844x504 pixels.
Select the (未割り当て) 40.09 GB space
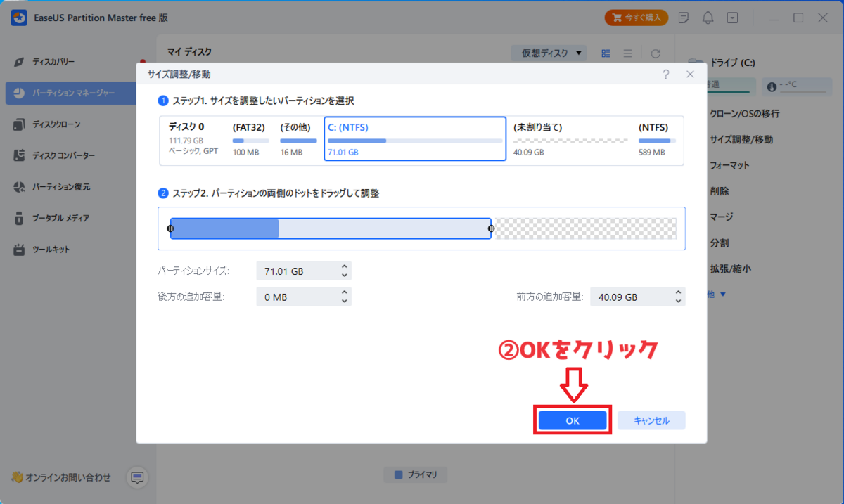(x=570, y=140)
